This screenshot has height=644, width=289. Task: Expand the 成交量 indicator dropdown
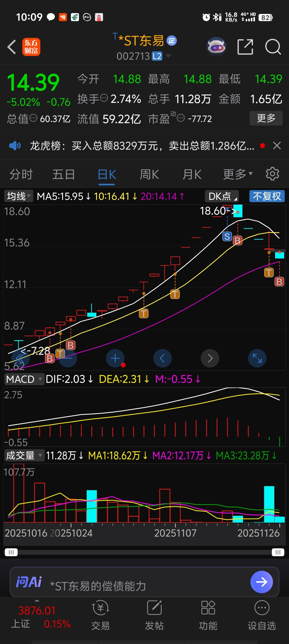(x=24, y=455)
